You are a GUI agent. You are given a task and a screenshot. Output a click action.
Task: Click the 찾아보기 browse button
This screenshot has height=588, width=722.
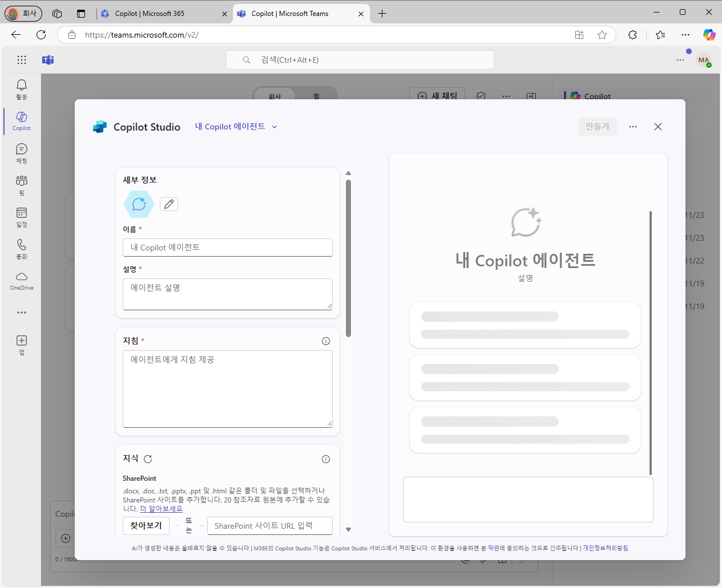[146, 526]
